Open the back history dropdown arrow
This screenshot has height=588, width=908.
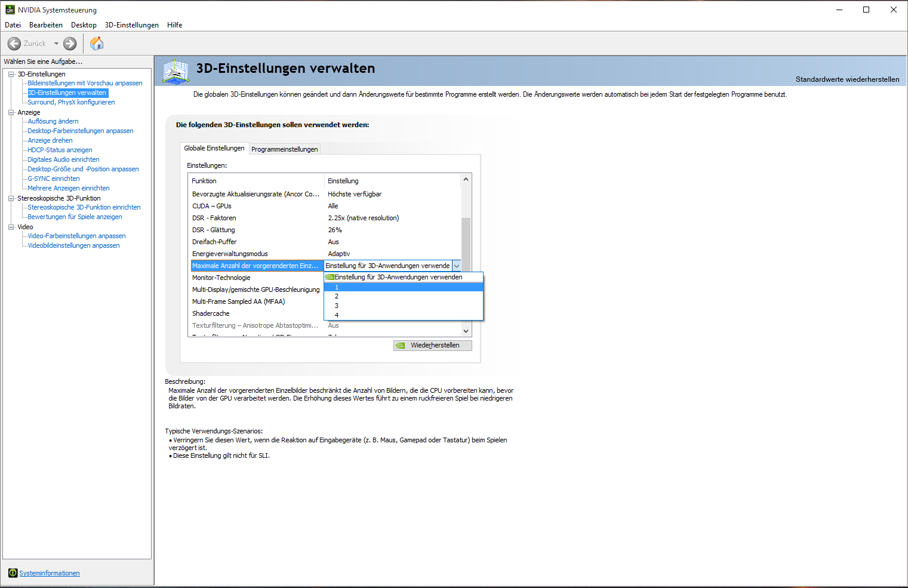tap(56, 44)
